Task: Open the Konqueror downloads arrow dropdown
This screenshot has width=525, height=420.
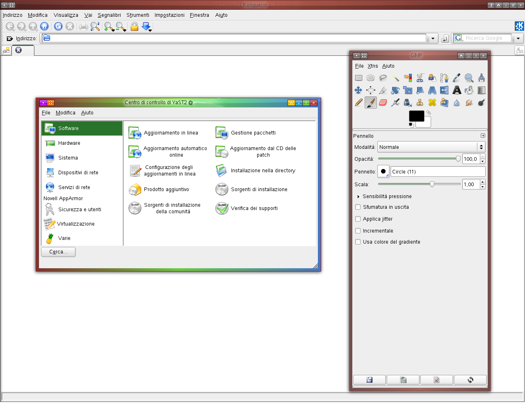Action: point(146,27)
